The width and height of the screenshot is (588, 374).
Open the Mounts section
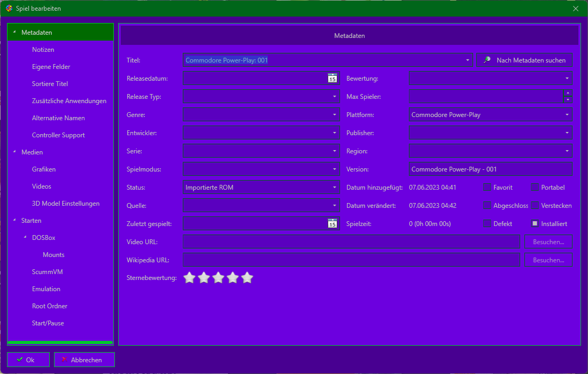click(x=53, y=255)
